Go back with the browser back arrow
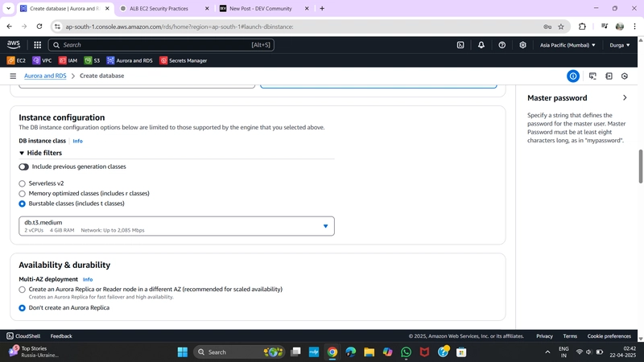The image size is (644, 362). tap(9, 27)
